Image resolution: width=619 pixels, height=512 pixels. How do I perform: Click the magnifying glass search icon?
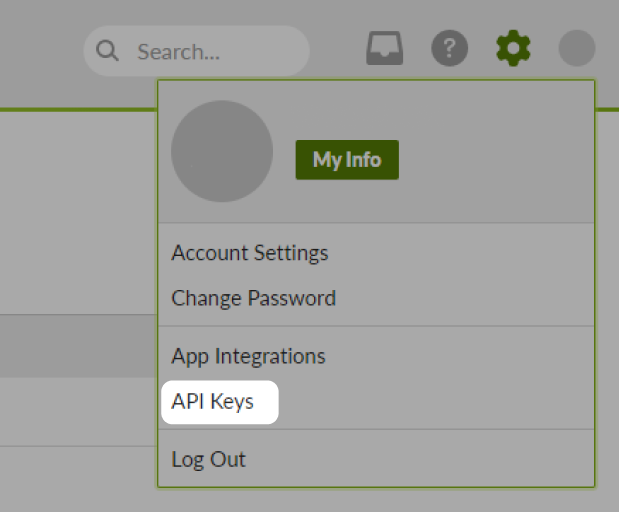coord(107,51)
